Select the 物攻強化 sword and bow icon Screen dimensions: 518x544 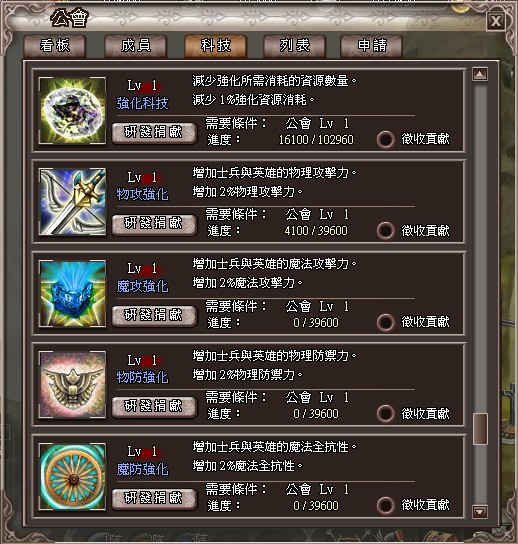point(72,202)
